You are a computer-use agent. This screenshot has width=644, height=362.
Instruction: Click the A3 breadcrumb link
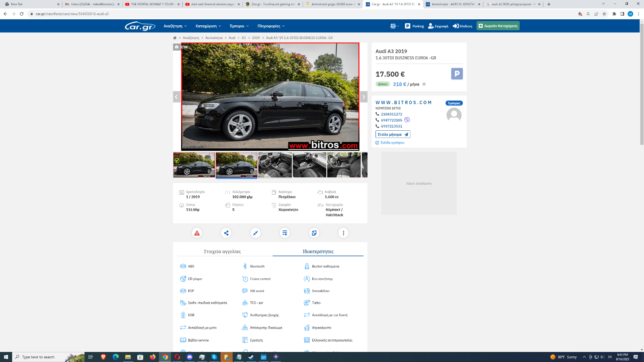coord(244,38)
